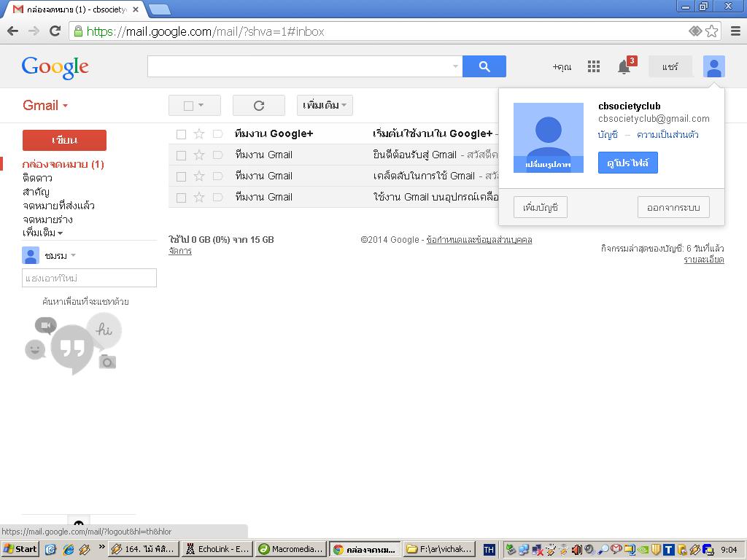Go back with browser back arrow
Screen dimensions: 747x560
click(13, 31)
